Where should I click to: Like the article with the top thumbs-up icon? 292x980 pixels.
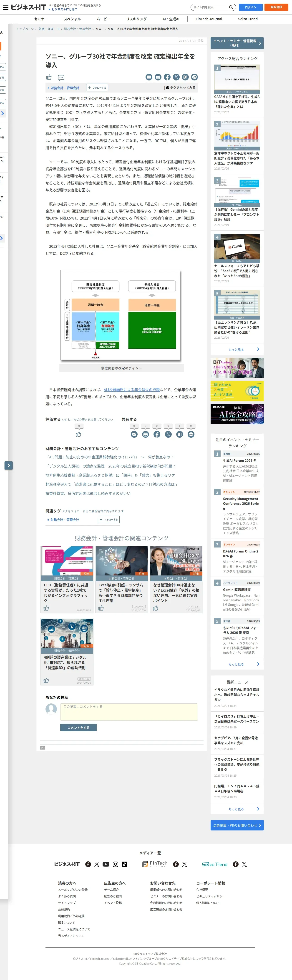pos(49,77)
